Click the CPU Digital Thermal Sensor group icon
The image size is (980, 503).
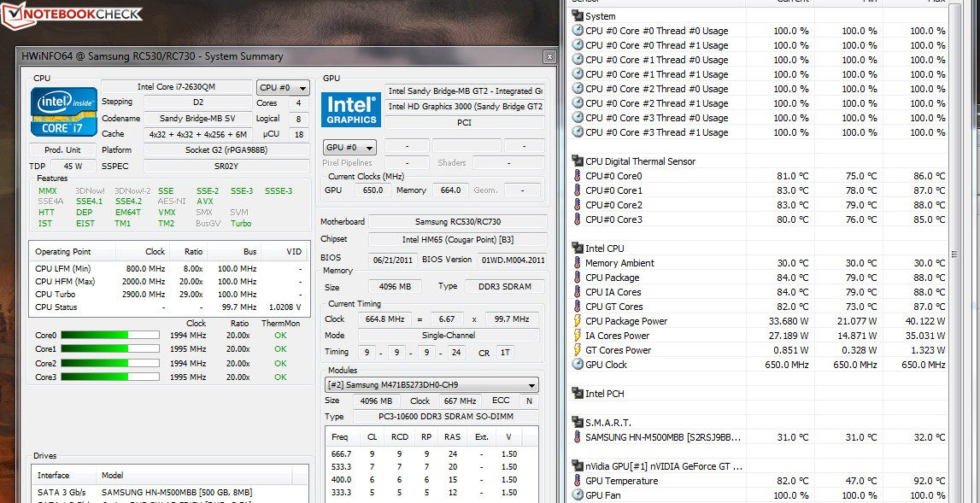tap(578, 161)
